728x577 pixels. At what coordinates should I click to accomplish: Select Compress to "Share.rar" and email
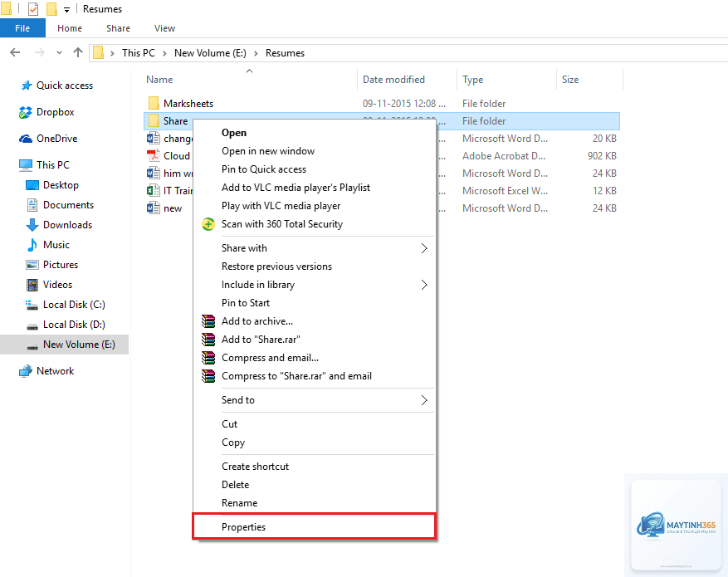point(315,376)
